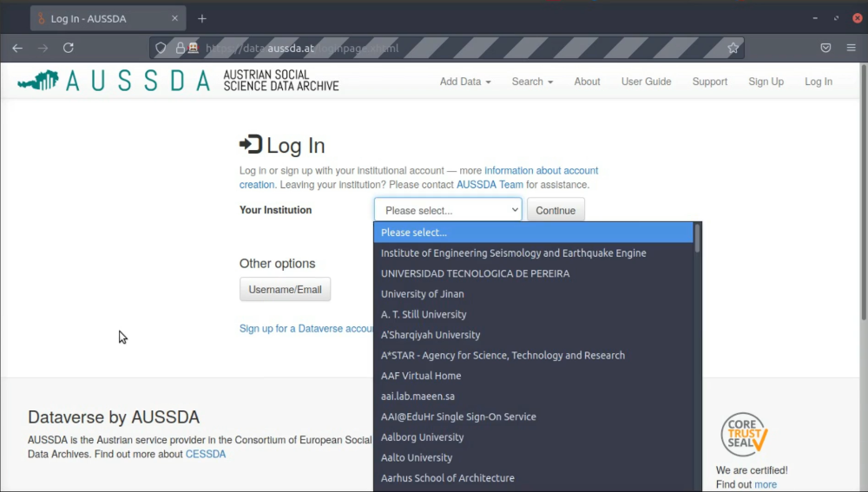The width and height of the screenshot is (868, 492).
Task: Choose Aalborg University
Action: 533,437
